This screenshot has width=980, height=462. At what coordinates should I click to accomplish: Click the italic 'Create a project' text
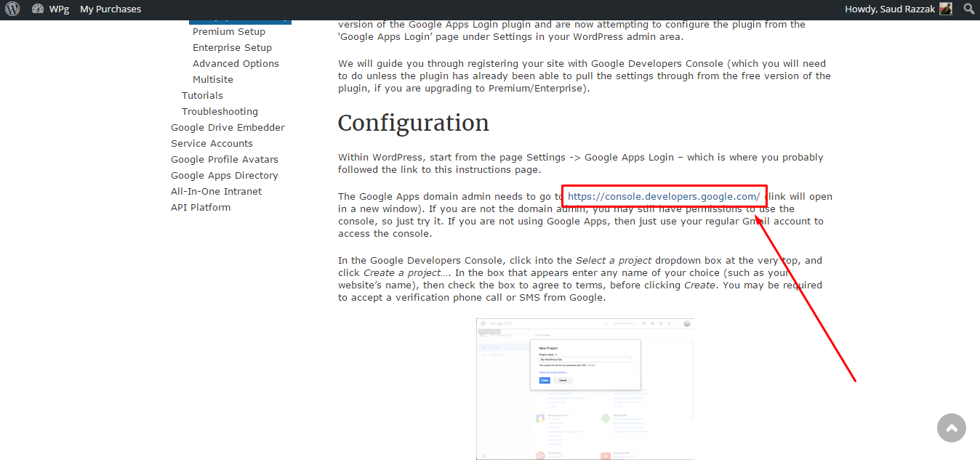(402, 272)
